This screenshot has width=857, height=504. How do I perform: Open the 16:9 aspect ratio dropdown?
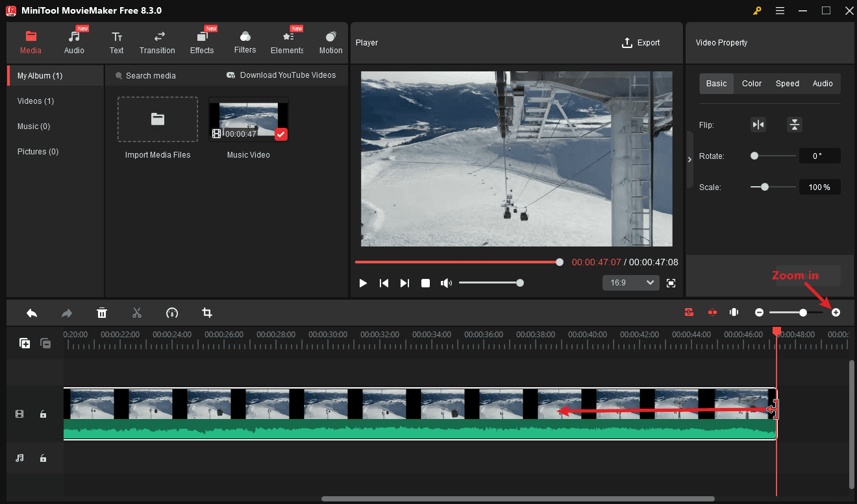[631, 283]
